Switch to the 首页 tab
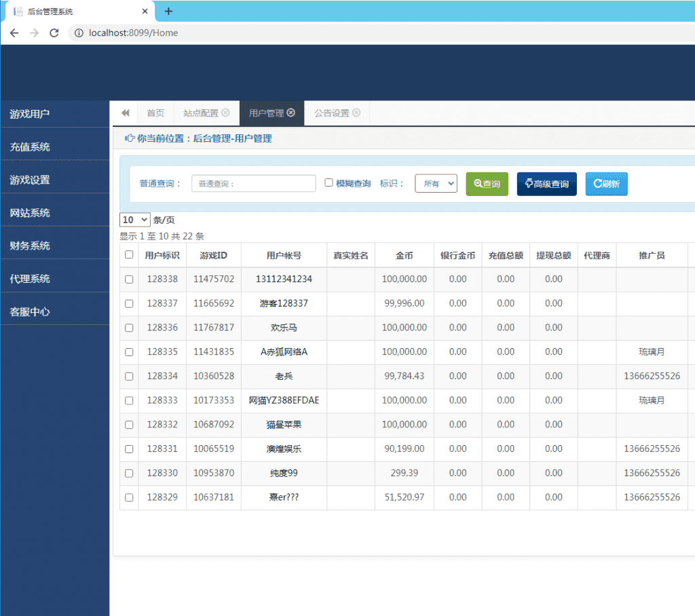The image size is (695, 616). tap(155, 113)
